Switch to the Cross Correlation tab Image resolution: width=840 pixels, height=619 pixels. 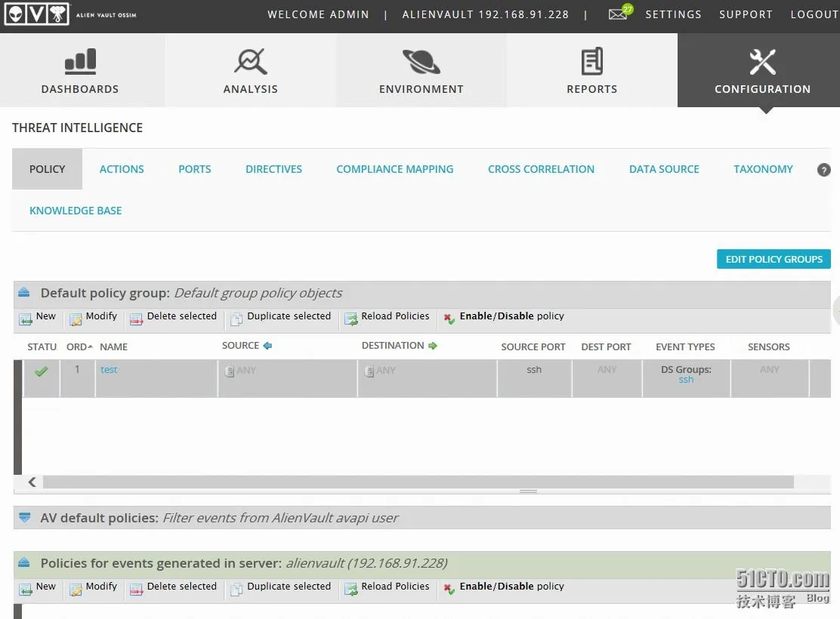(x=541, y=169)
